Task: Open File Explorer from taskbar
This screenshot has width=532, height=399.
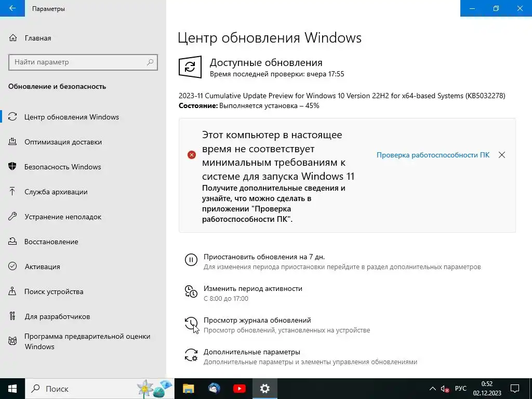Action: click(x=188, y=389)
